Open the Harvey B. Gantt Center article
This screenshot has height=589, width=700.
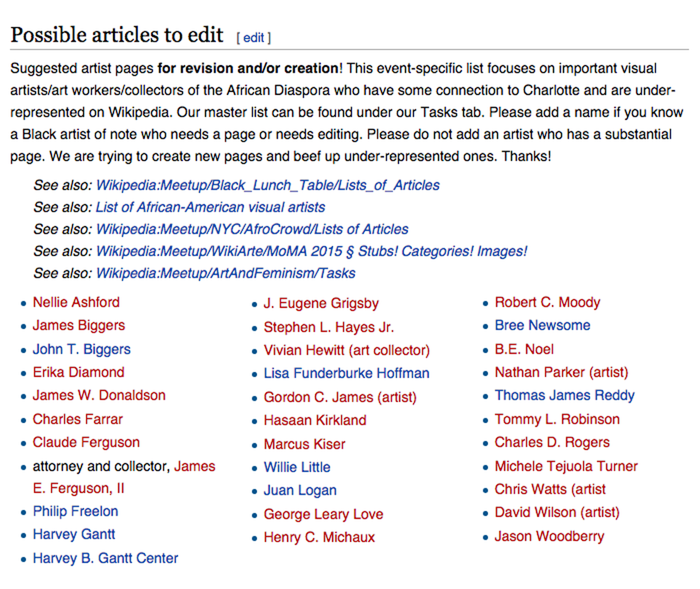(x=106, y=558)
